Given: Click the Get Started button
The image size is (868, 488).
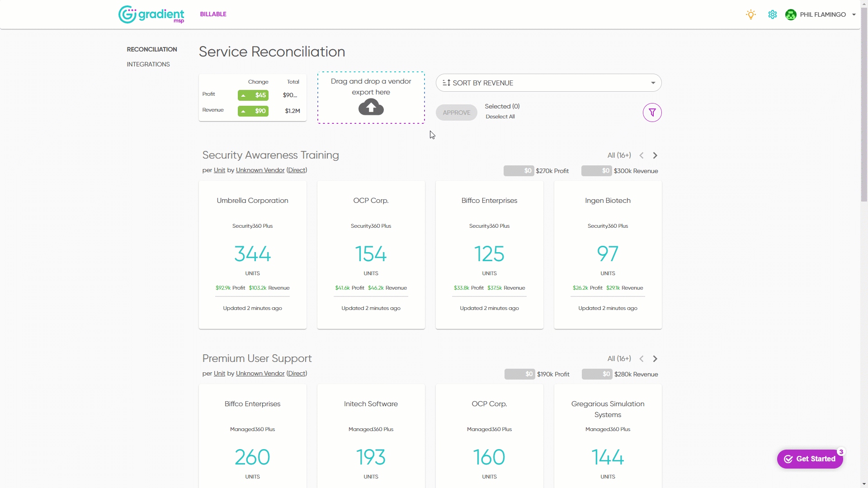Looking at the screenshot, I should tap(810, 459).
